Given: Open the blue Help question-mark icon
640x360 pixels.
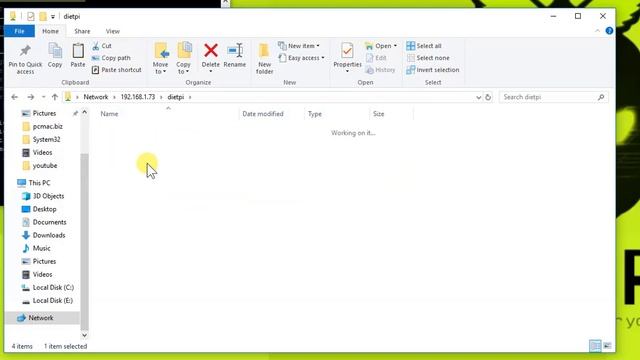Looking at the screenshot, I should tap(609, 31).
